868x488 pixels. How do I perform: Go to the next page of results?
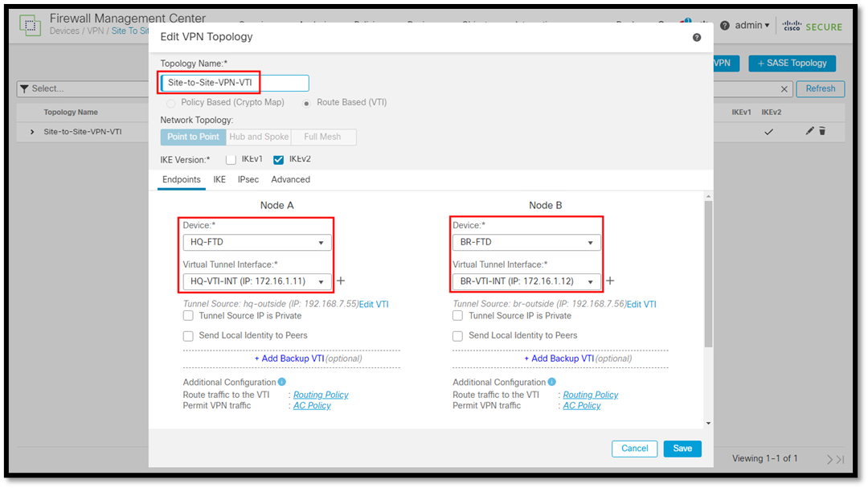[x=829, y=459]
